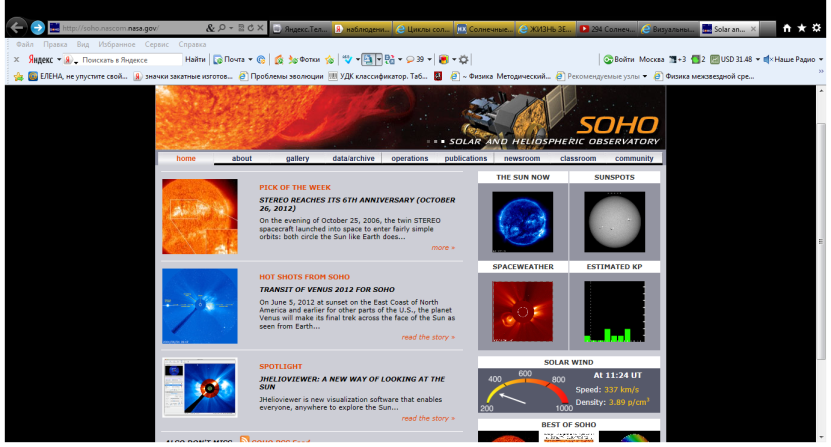Open the Estimated Kp bar chart
The height and width of the screenshot is (447, 831).
pyautogui.click(x=614, y=311)
